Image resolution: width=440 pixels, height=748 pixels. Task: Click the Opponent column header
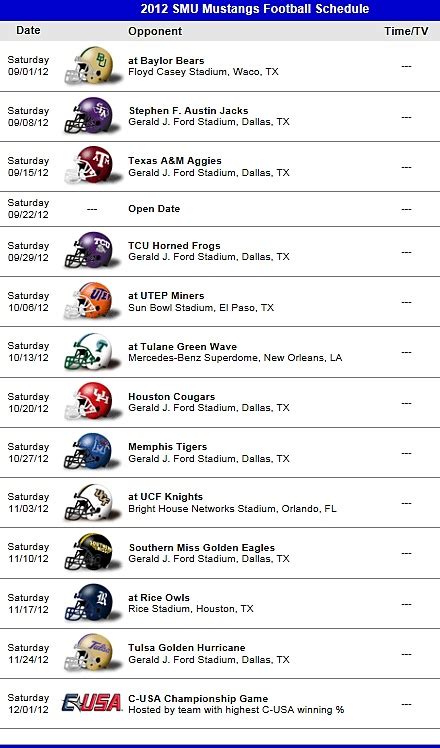[155, 31]
